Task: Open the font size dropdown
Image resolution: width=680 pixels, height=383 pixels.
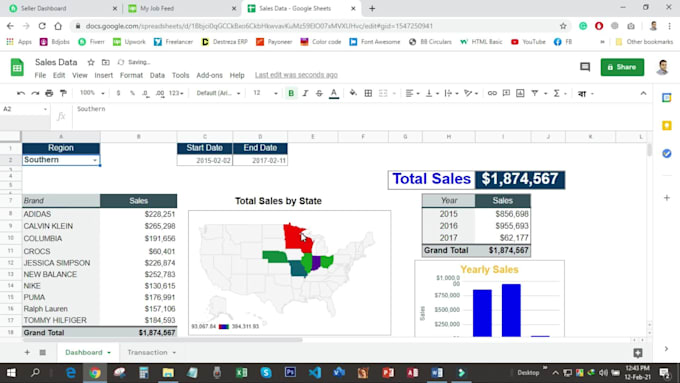Action: pyautogui.click(x=265, y=93)
